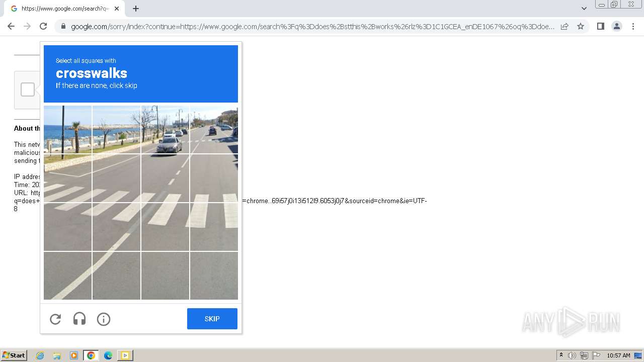The image size is (644, 362).
Task: Reload the current page
Action: coord(43,26)
